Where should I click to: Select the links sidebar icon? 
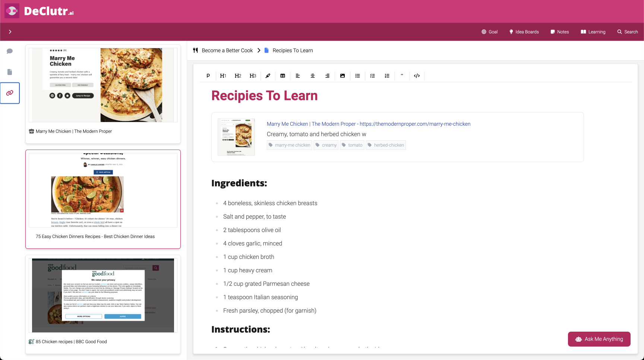10,93
